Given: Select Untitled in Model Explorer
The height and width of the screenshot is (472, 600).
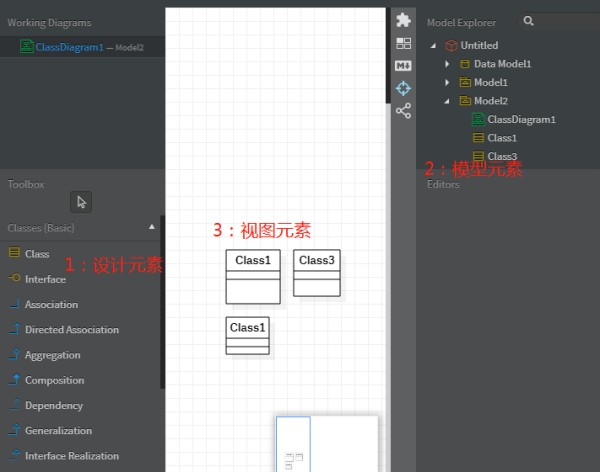Looking at the screenshot, I should click(479, 45).
